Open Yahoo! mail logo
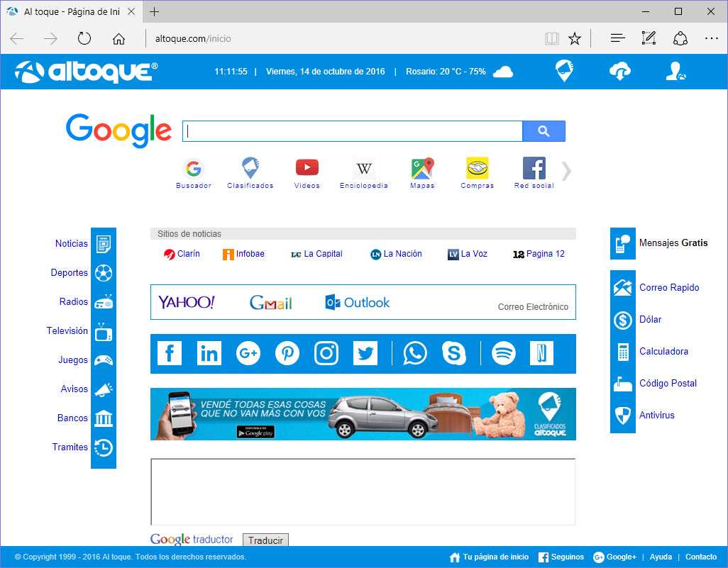728x568 pixels. [x=186, y=303]
